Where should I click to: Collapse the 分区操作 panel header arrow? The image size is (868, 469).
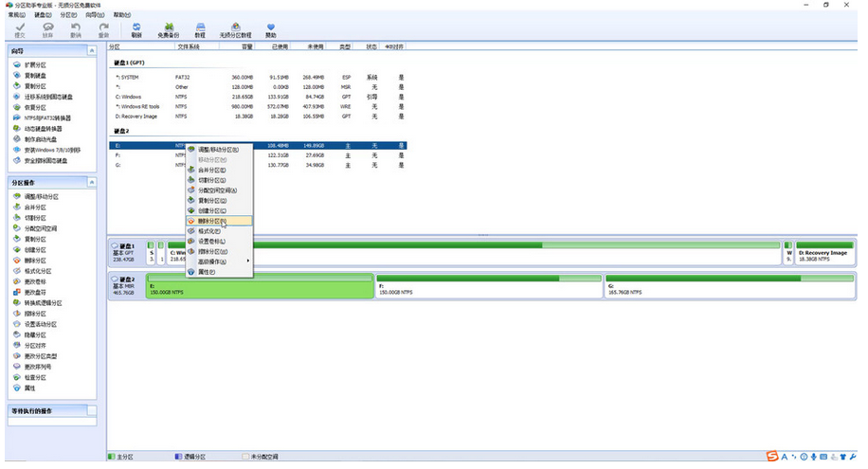(91, 181)
